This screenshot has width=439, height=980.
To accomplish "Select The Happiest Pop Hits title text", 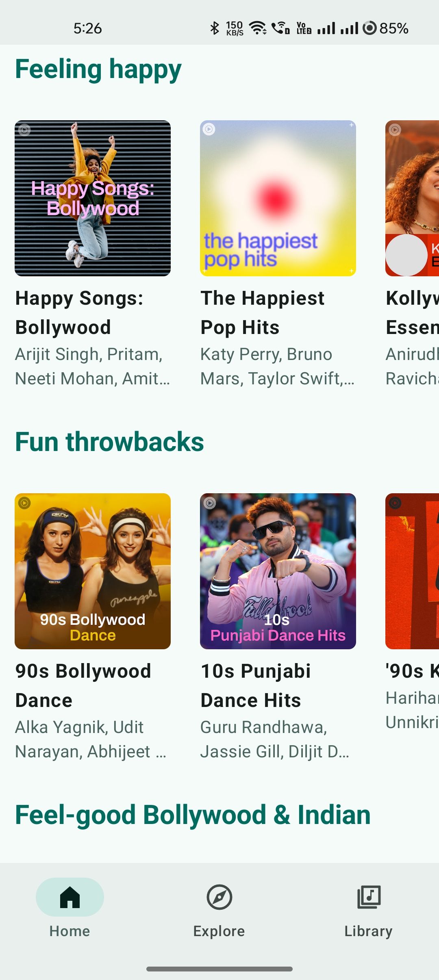I will 263,313.
